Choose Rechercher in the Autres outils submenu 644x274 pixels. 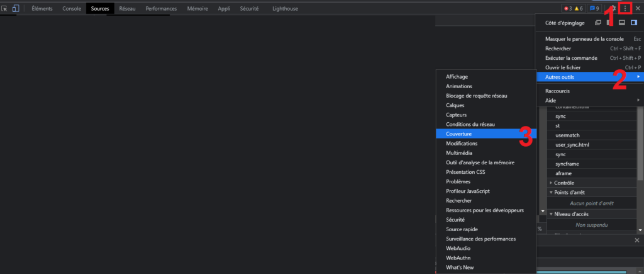tap(486, 201)
